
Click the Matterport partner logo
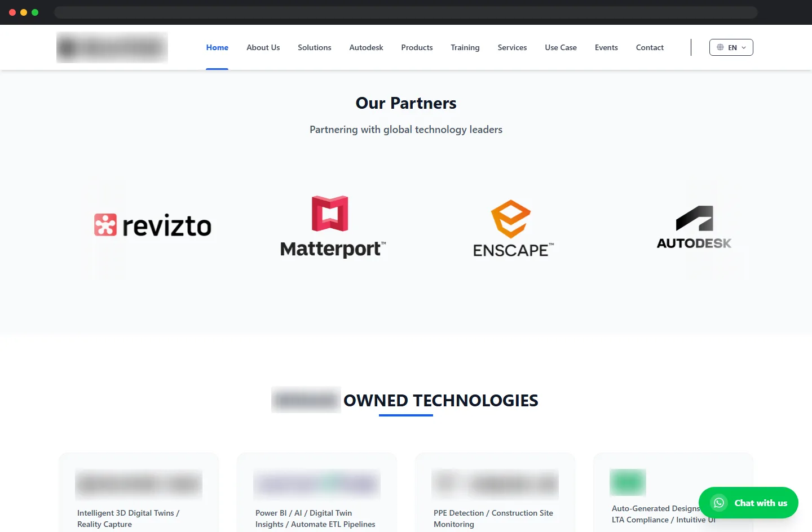coord(333,227)
